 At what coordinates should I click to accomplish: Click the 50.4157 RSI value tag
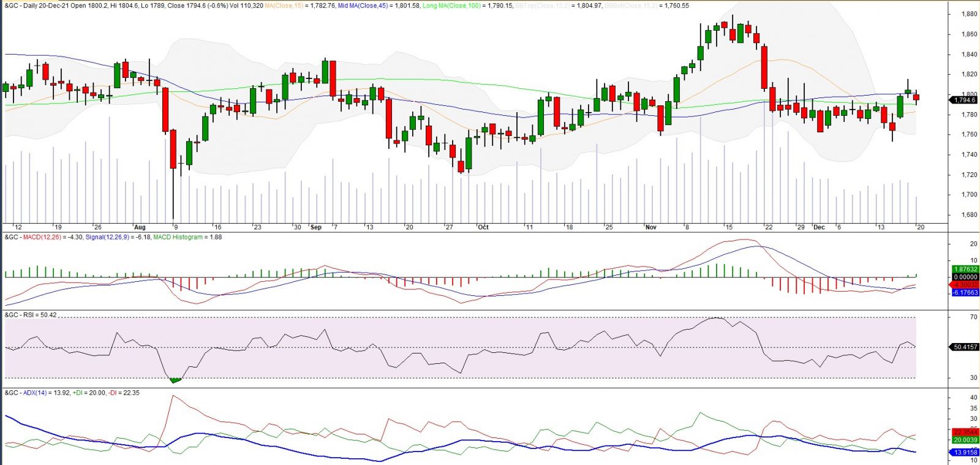point(965,347)
